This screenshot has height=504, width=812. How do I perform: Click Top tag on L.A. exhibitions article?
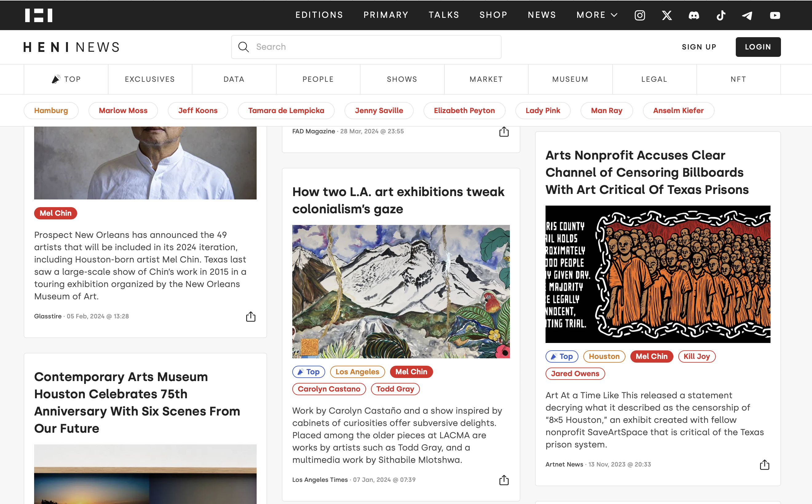click(x=308, y=372)
